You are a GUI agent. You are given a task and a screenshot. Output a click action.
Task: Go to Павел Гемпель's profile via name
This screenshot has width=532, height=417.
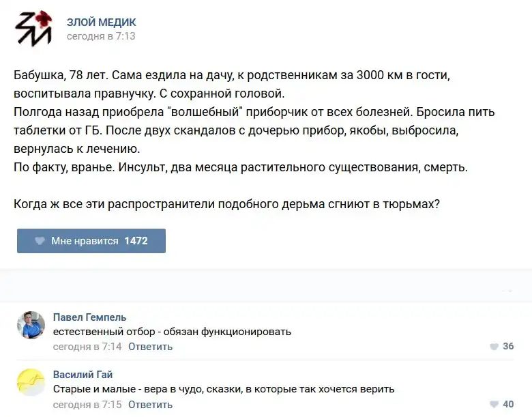click(x=89, y=317)
